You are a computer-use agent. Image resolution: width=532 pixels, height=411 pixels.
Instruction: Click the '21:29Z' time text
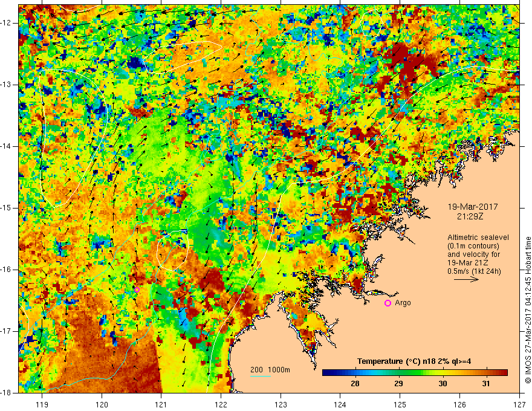pyautogui.click(x=470, y=216)
